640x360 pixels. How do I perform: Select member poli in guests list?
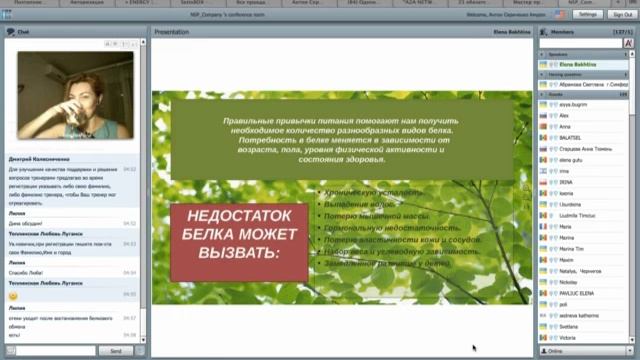click(x=584, y=304)
